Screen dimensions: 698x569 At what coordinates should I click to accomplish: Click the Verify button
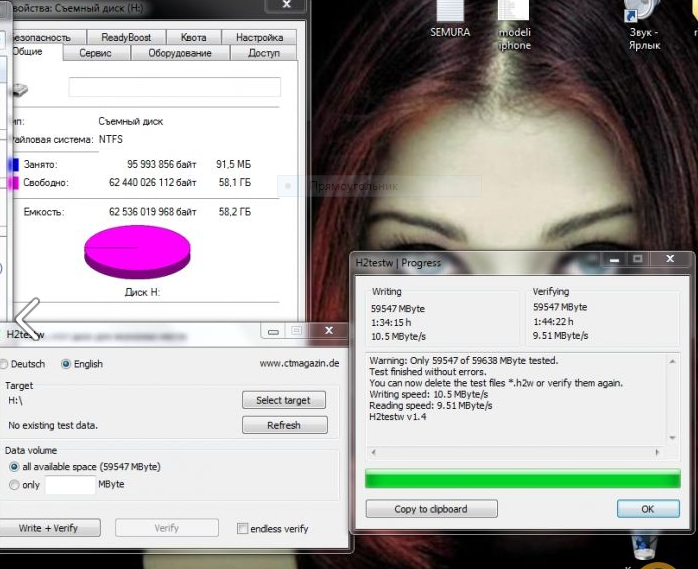[x=166, y=528]
